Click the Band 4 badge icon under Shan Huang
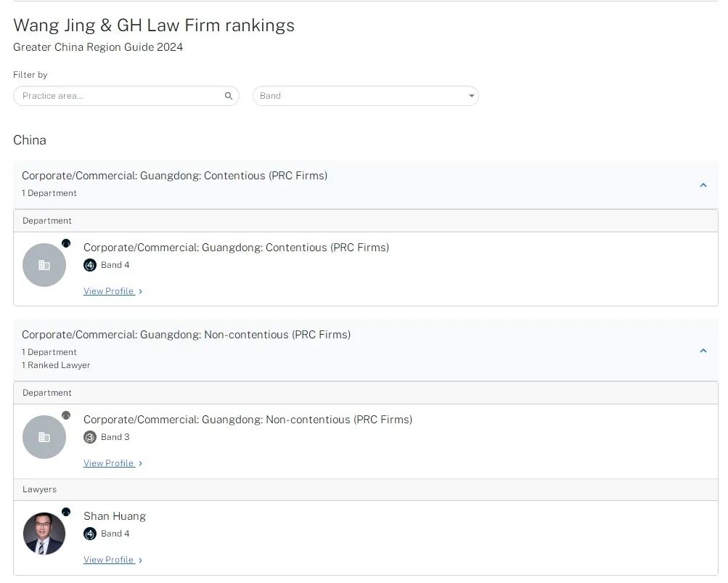The image size is (728, 583). 89,534
